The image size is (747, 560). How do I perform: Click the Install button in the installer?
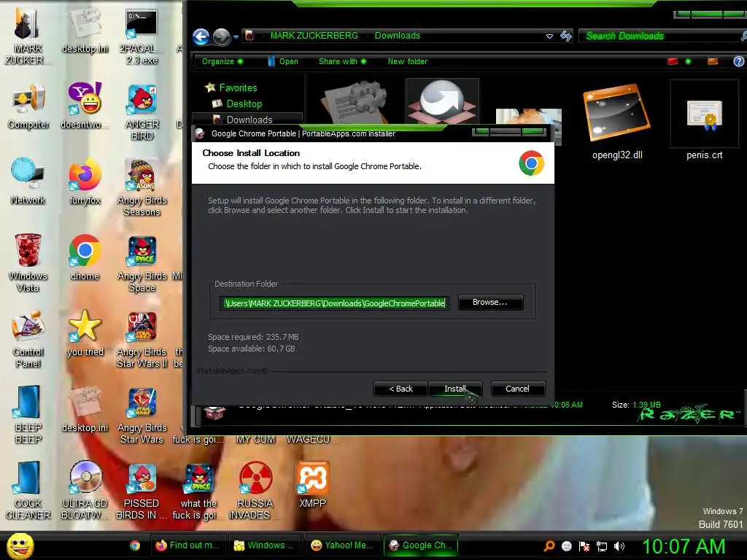click(x=455, y=389)
